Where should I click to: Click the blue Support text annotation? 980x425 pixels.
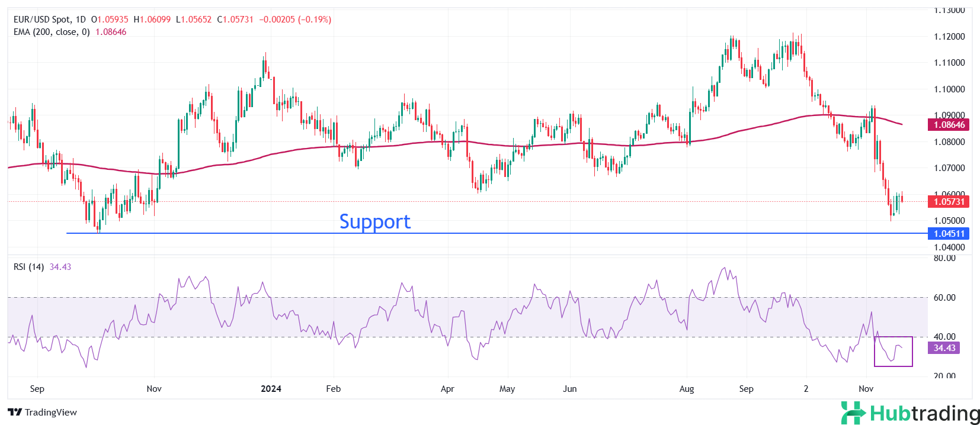click(x=374, y=221)
